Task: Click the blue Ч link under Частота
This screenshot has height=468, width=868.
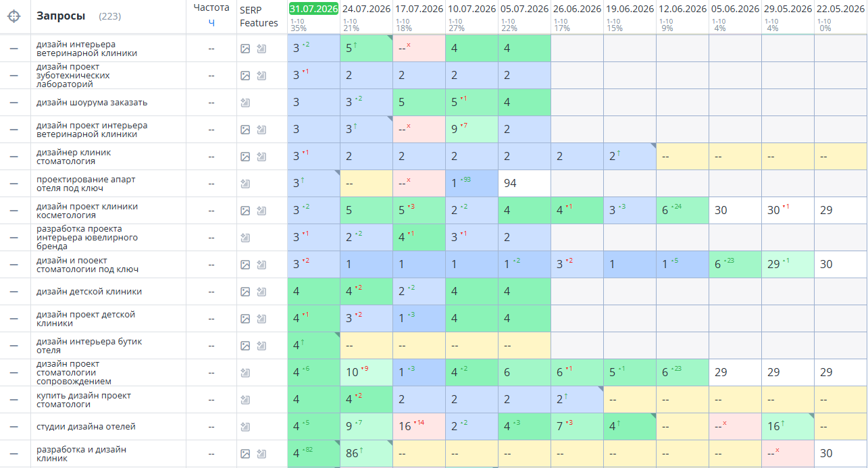Action: click(211, 22)
